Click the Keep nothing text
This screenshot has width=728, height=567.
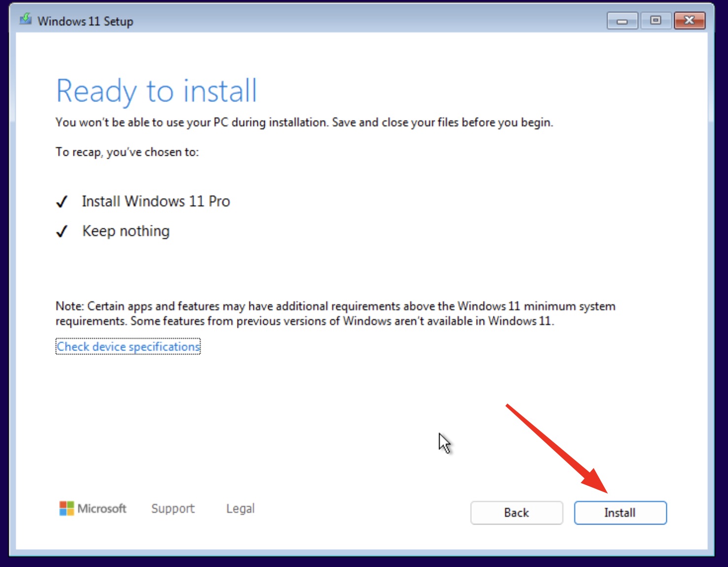tap(126, 231)
